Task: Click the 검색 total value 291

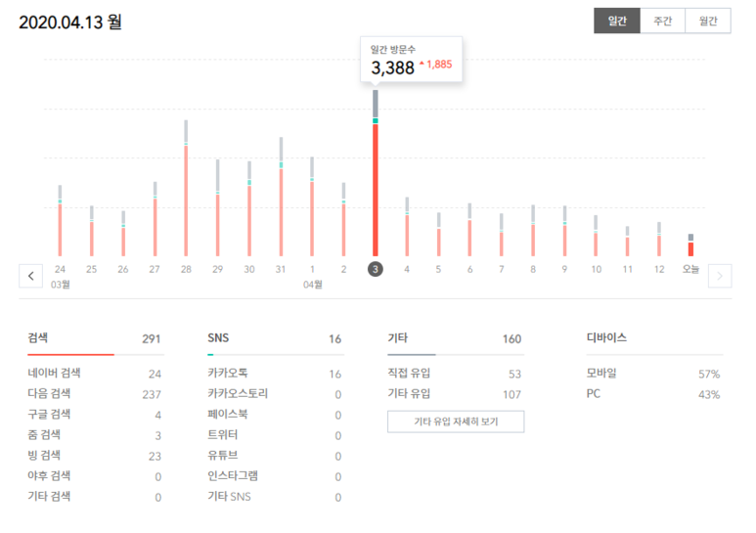Action: (152, 338)
